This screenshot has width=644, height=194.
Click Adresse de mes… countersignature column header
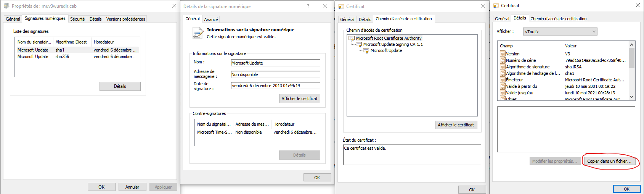coord(252,124)
